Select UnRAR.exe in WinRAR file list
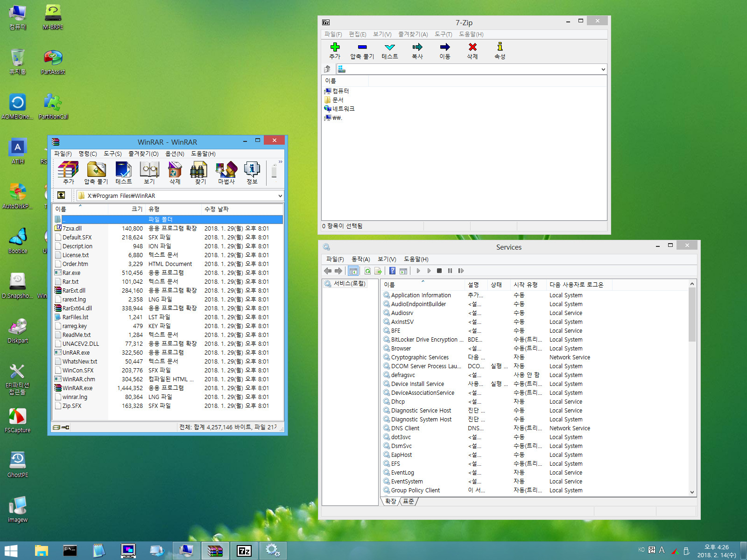 pos(76,353)
